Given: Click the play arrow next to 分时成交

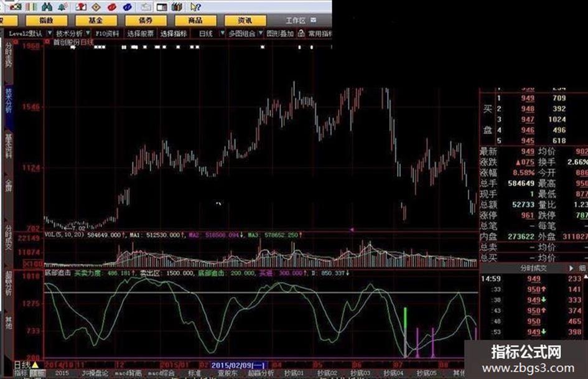Looking at the screenshot, I should pos(571,268).
